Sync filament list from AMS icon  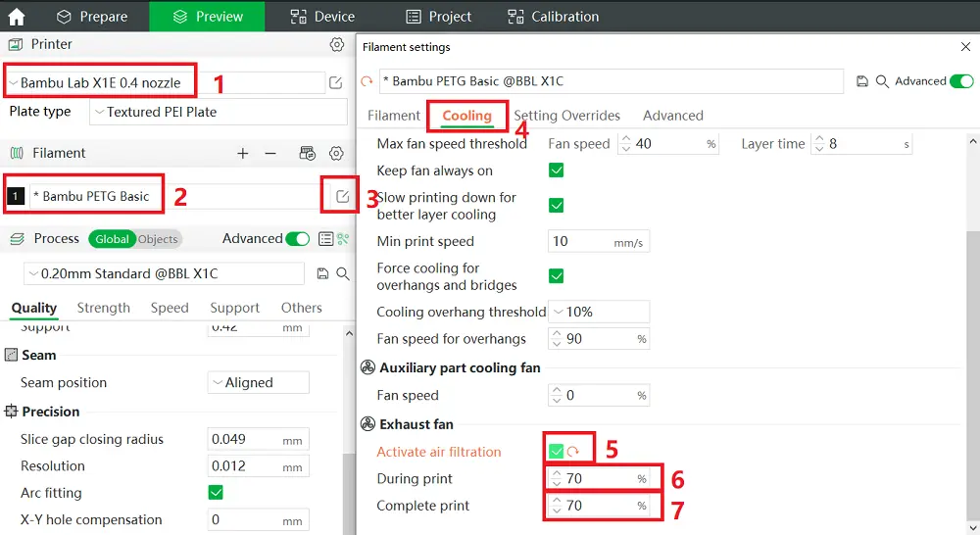[307, 153]
